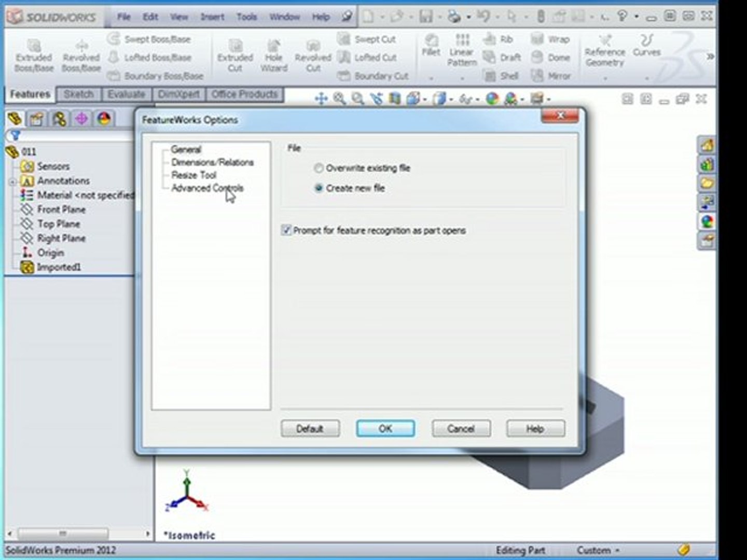Screen dimensions: 747x560
Task: Open the Hole Wizard tool
Action: pos(273,55)
